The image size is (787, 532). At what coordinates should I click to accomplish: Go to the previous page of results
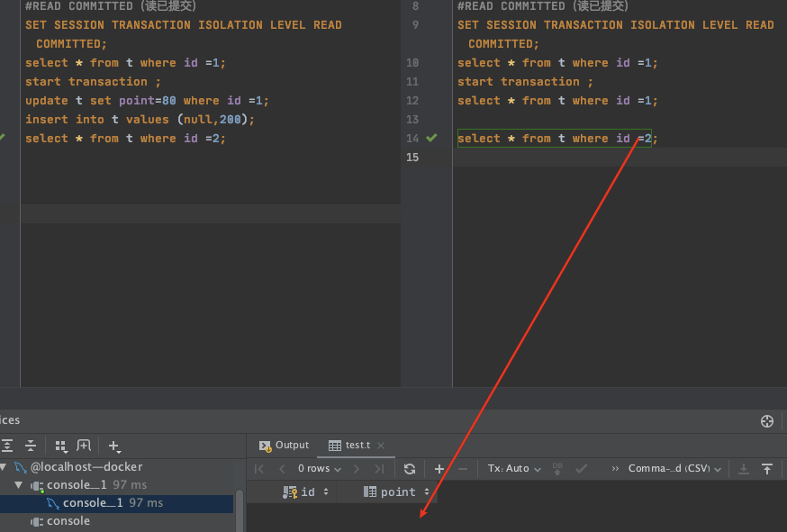point(282,469)
